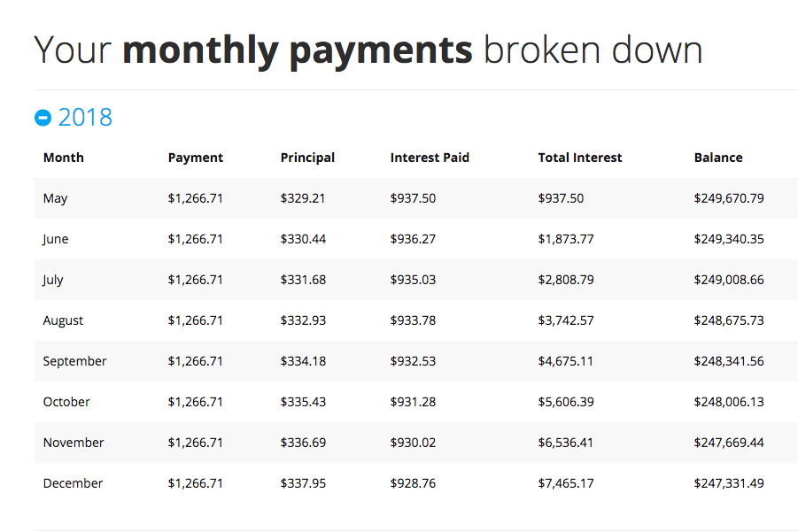Collapse the 2018 section minus icon
798x532 pixels.
43,118
